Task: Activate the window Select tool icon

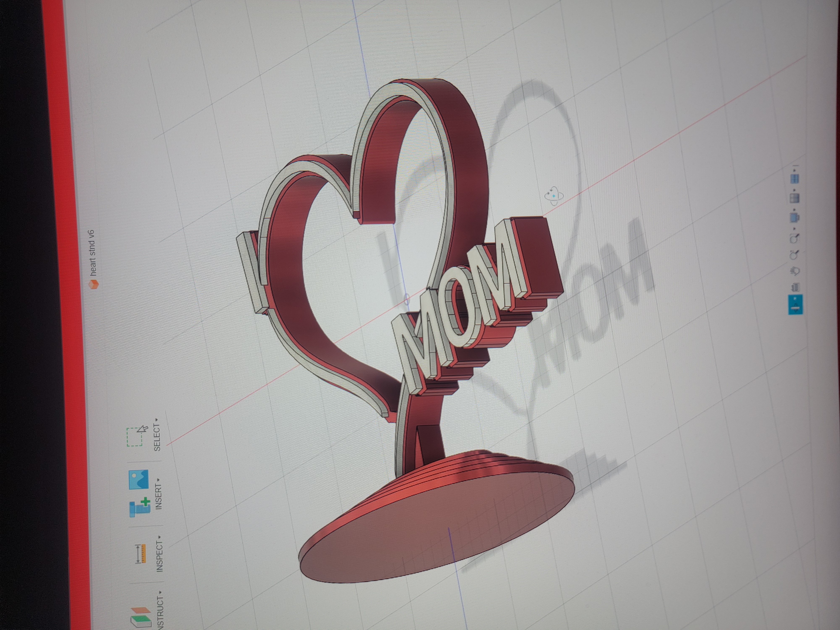Action: click(x=137, y=436)
